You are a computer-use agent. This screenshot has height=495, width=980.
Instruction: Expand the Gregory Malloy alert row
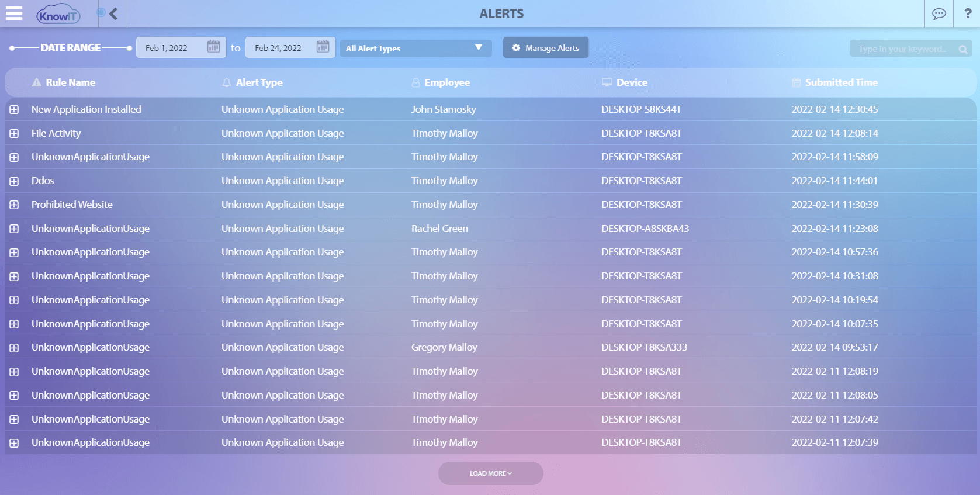(14, 348)
